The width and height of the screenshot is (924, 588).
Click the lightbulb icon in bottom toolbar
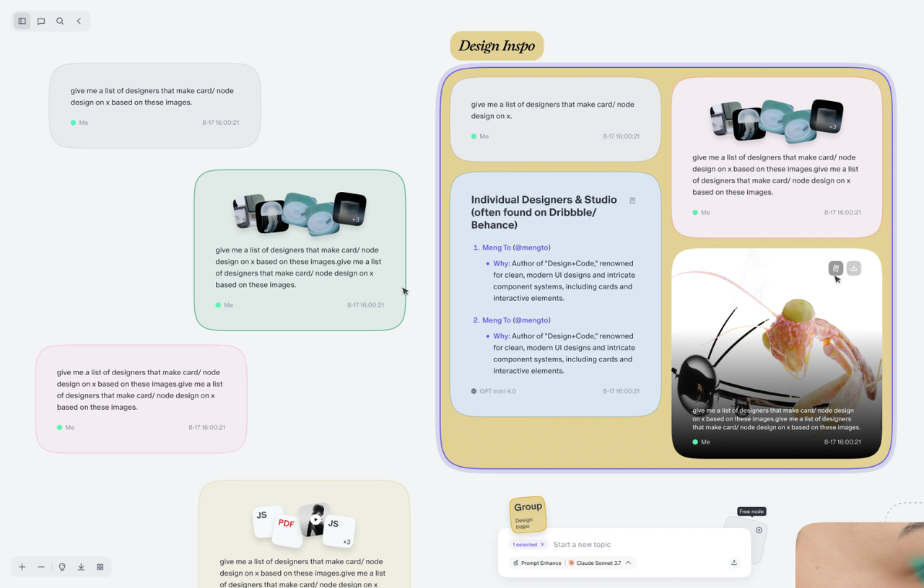62,567
